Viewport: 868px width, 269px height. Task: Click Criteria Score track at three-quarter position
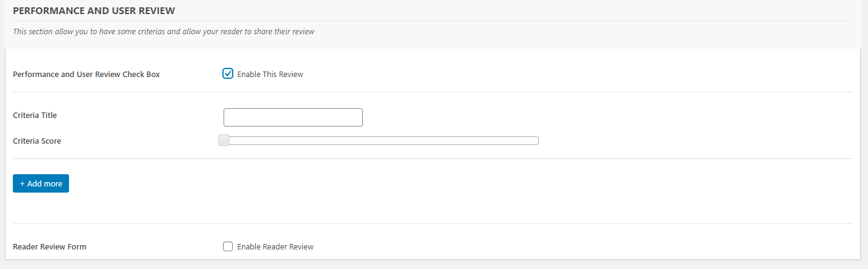pos(459,141)
